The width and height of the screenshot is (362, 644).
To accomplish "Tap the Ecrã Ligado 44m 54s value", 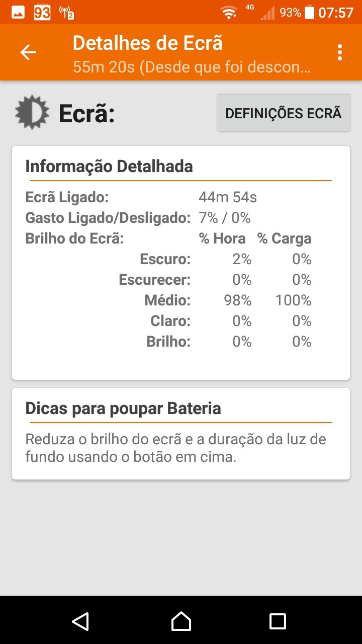I will click(228, 197).
